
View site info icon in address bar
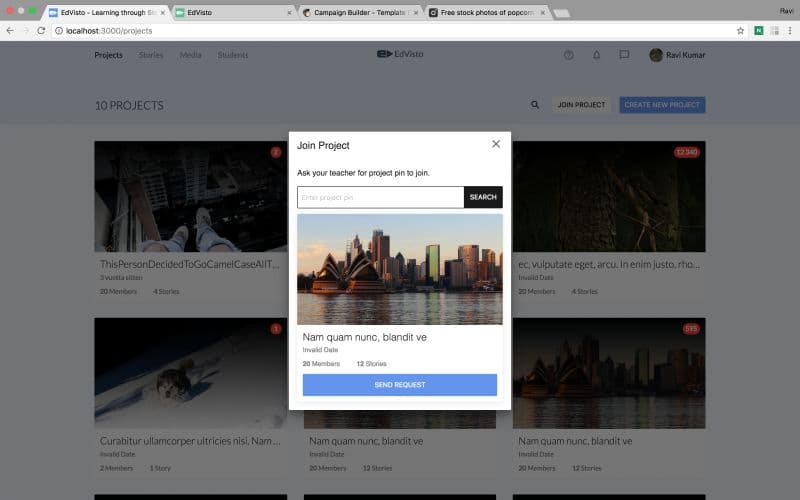click(59, 31)
